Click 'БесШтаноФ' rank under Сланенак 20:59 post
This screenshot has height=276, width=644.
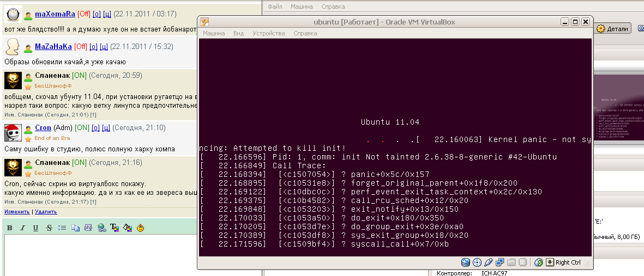53,86
